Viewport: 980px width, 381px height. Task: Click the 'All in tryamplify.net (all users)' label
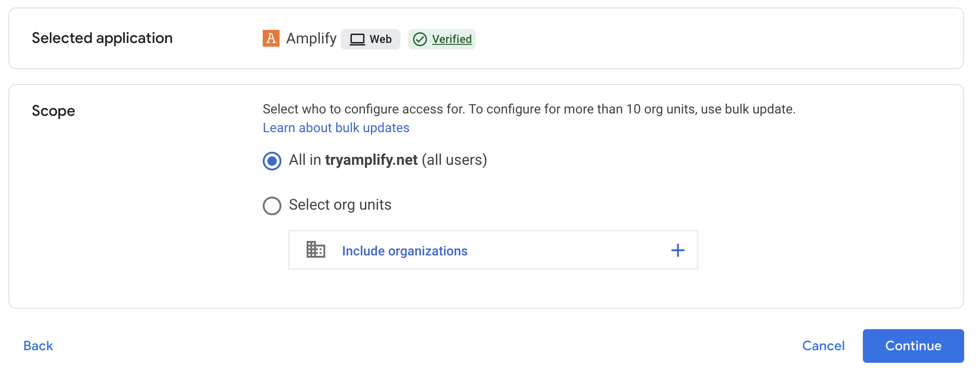388,160
